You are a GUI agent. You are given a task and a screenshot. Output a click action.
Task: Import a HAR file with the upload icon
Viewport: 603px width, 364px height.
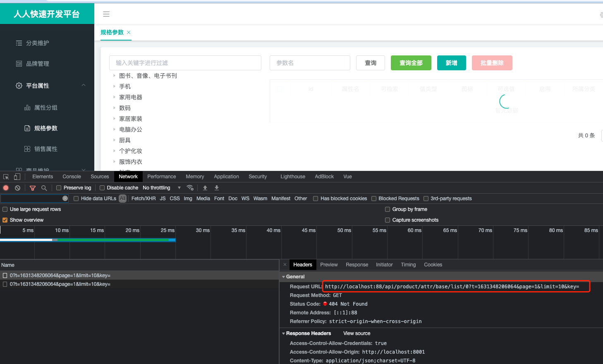point(205,187)
